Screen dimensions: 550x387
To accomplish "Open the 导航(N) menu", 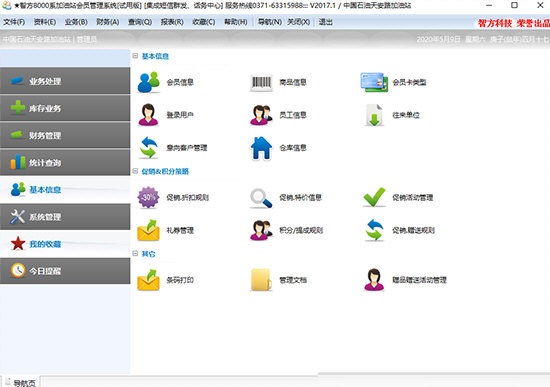I will pyautogui.click(x=270, y=22).
